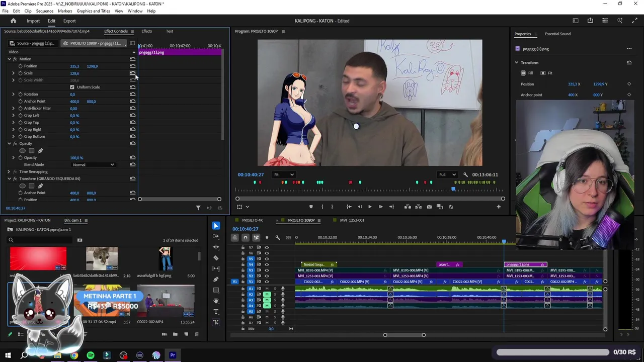Click Scale value 128,6
644x362 pixels.
[x=74, y=73]
